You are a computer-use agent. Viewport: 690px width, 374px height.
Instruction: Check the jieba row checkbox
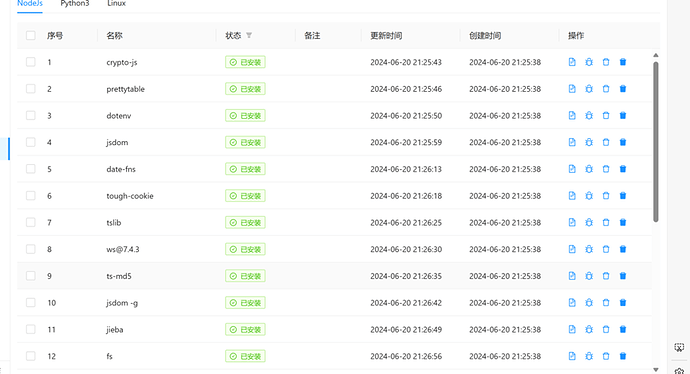pyautogui.click(x=30, y=329)
